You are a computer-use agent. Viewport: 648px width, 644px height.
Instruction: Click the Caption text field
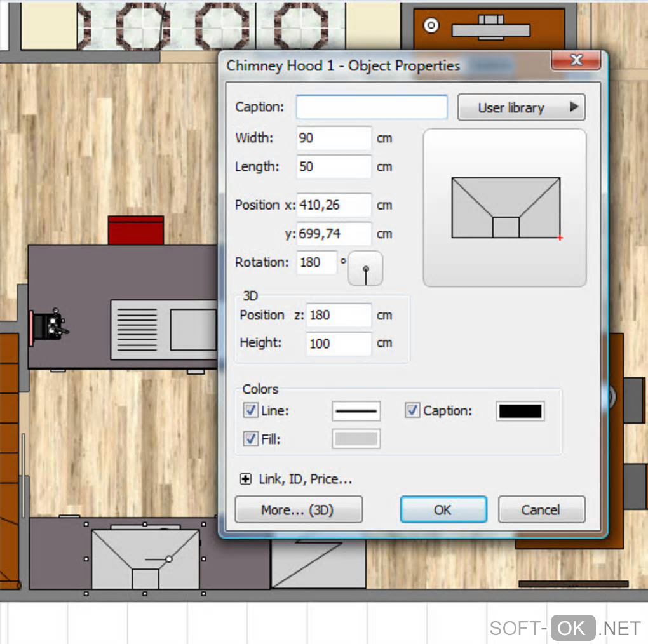click(x=372, y=107)
